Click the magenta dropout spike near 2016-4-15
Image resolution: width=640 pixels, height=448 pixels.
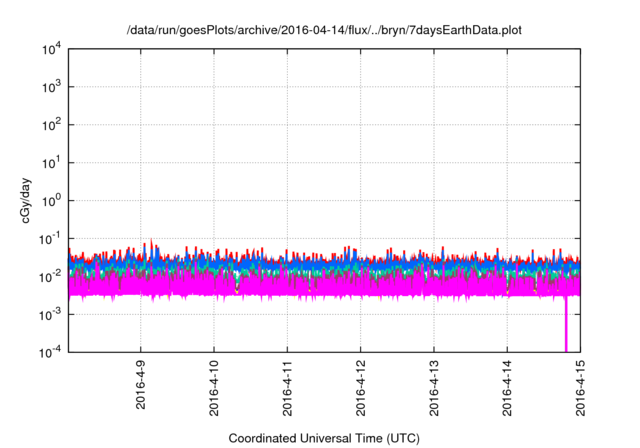pyautogui.click(x=566, y=324)
